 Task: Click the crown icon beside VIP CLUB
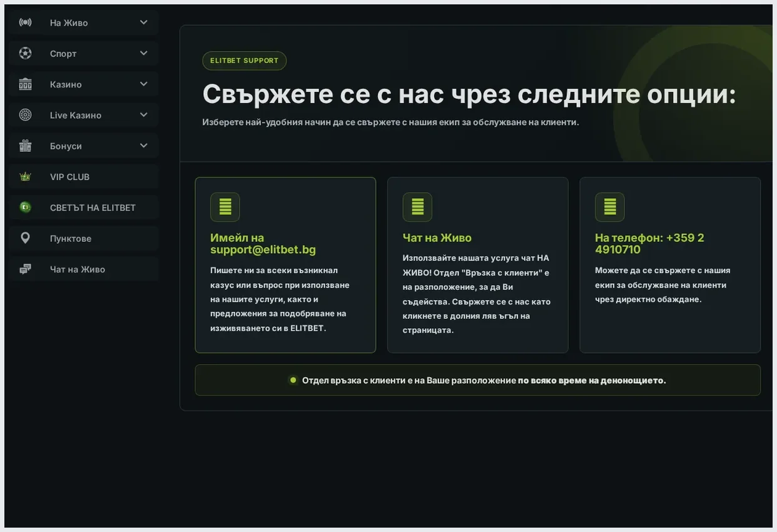pos(25,176)
